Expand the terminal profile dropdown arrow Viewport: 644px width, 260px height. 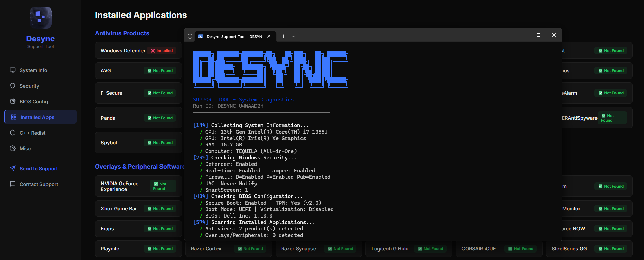[293, 36]
